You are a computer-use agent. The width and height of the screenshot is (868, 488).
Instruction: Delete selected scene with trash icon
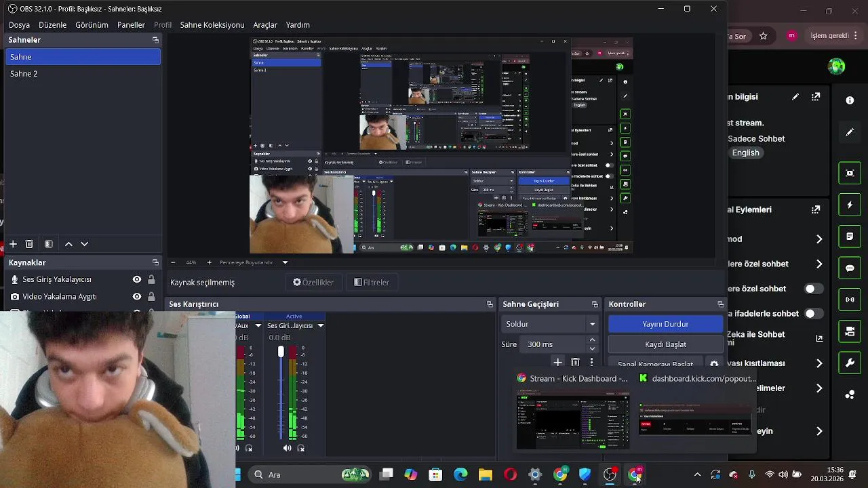[29, 244]
